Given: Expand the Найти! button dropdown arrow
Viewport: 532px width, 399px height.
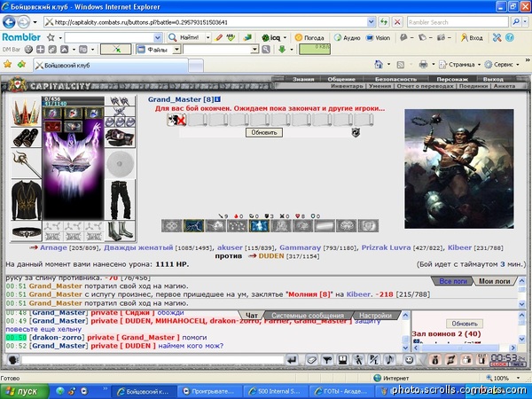Looking at the screenshot, I should click(x=207, y=37).
